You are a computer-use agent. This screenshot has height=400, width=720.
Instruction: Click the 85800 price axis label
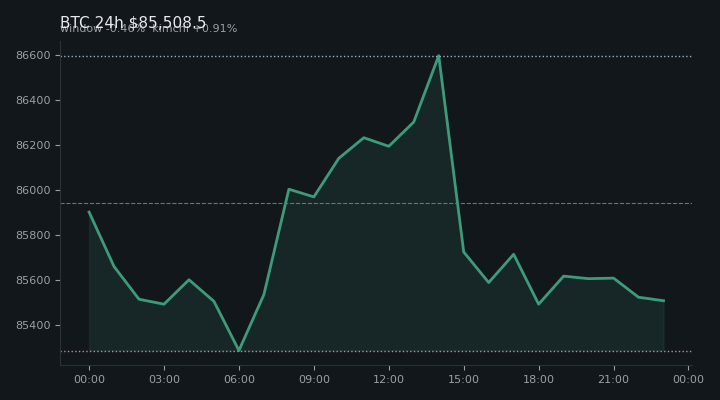(x=33, y=236)
